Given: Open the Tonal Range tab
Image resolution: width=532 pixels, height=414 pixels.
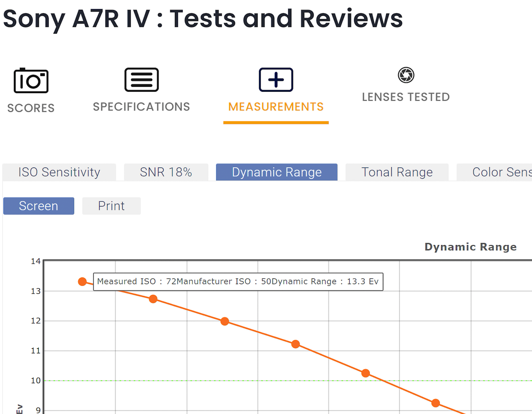Looking at the screenshot, I should [x=397, y=172].
